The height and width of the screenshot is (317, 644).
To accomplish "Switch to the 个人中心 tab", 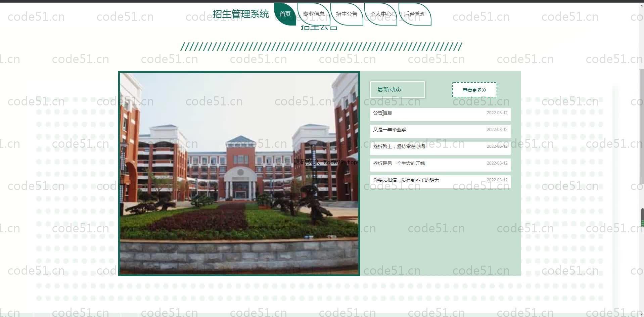I will coord(380,14).
